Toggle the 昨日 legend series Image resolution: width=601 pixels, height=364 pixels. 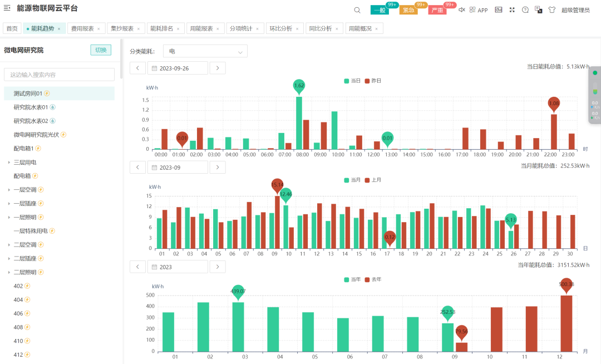373,81
